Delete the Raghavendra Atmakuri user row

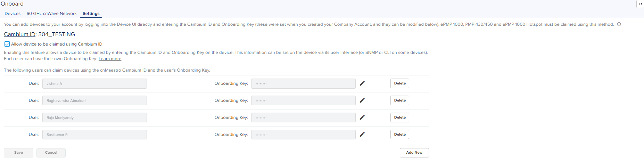(400, 100)
